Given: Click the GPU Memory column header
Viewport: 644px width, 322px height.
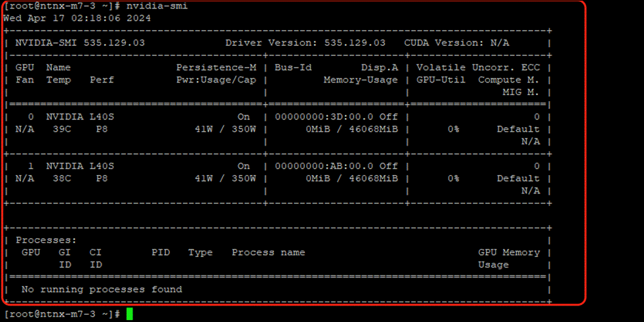Looking at the screenshot, I should (x=508, y=252).
